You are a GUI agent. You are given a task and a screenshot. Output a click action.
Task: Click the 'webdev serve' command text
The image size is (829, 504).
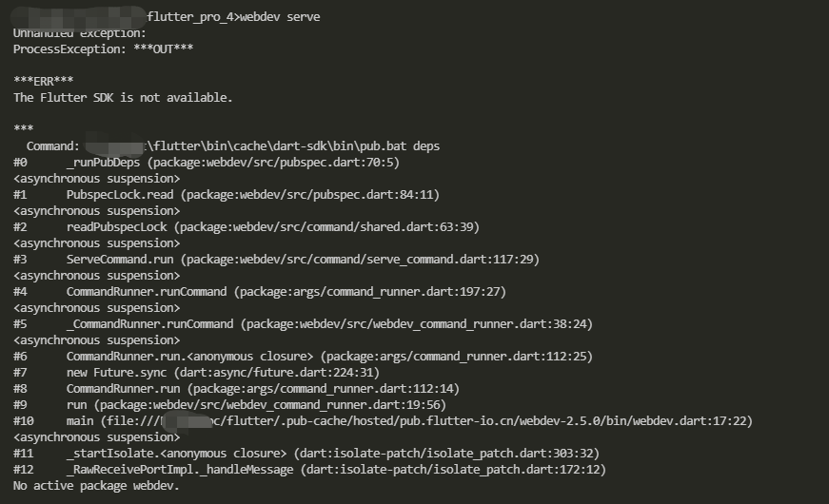tap(280, 17)
